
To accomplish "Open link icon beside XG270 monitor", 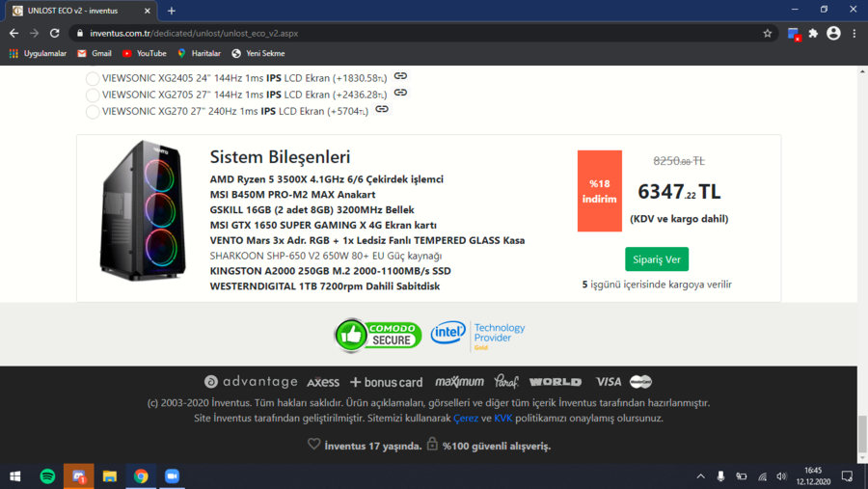I will (382, 109).
